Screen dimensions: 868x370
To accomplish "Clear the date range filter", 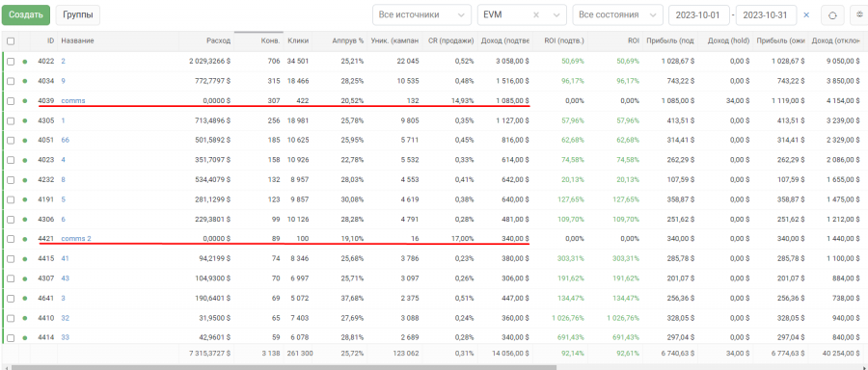I will (806, 15).
